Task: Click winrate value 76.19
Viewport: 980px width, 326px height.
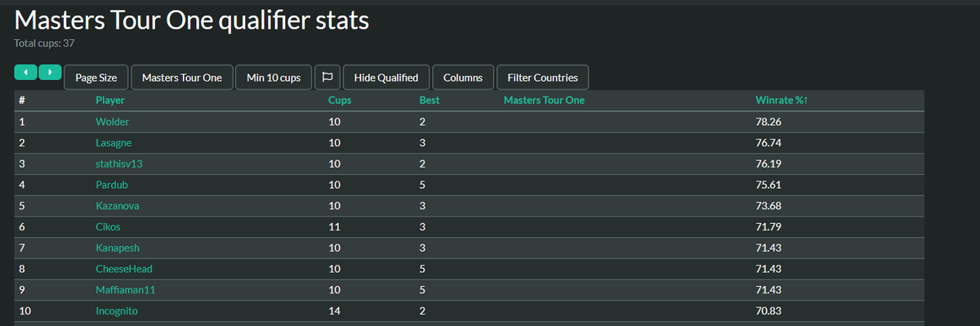Action: tap(769, 163)
